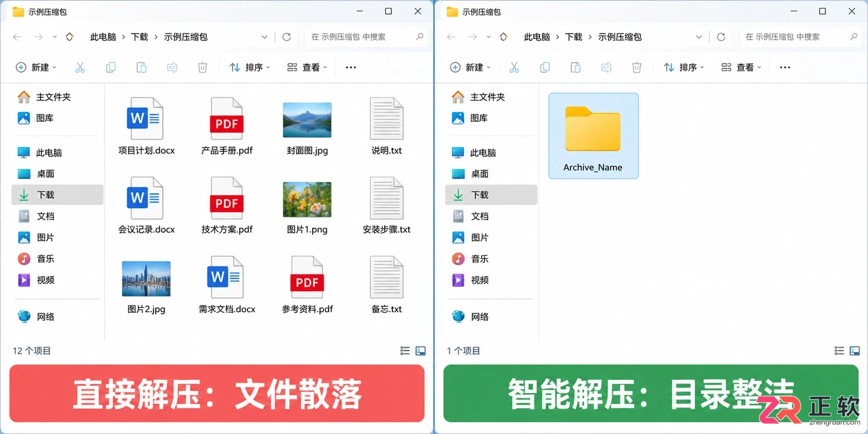Click forward arrow in left window
Screen dimensions: 868x434
[x=39, y=37]
